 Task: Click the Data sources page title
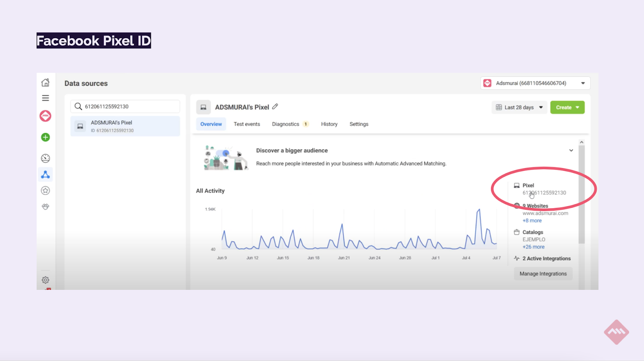[x=86, y=84]
